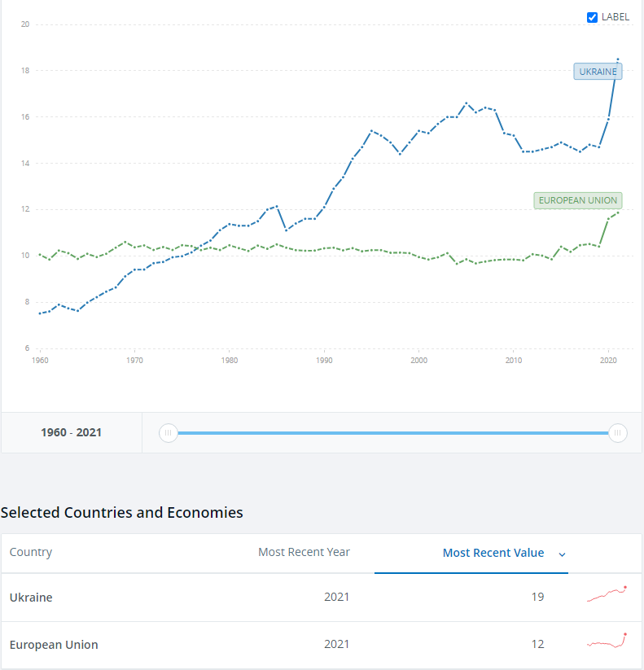This screenshot has height=670, width=644.
Task: Click the 1990 x-axis label
Action: click(324, 361)
